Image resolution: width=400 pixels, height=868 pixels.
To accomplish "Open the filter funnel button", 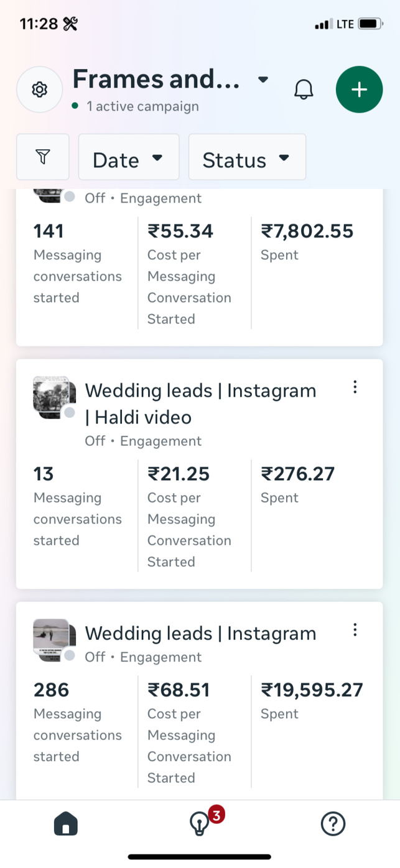I will point(42,157).
